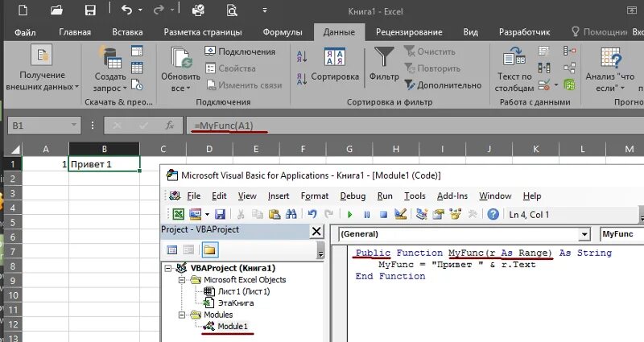Select cell B1 containing Привет 1

pyautogui.click(x=104, y=164)
